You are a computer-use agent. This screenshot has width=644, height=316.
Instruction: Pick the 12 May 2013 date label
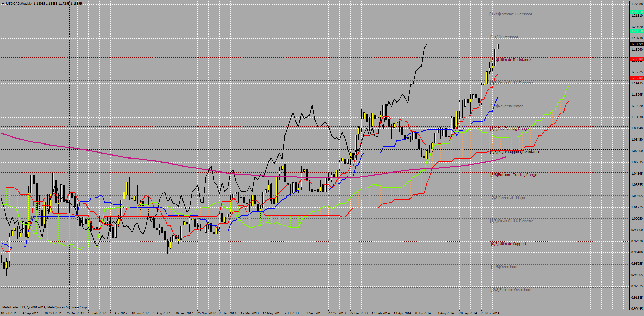[272, 313]
